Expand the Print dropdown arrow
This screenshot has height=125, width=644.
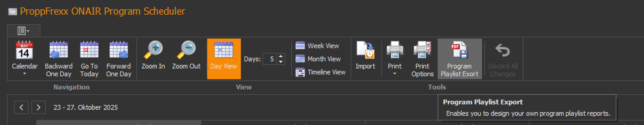[394, 74]
